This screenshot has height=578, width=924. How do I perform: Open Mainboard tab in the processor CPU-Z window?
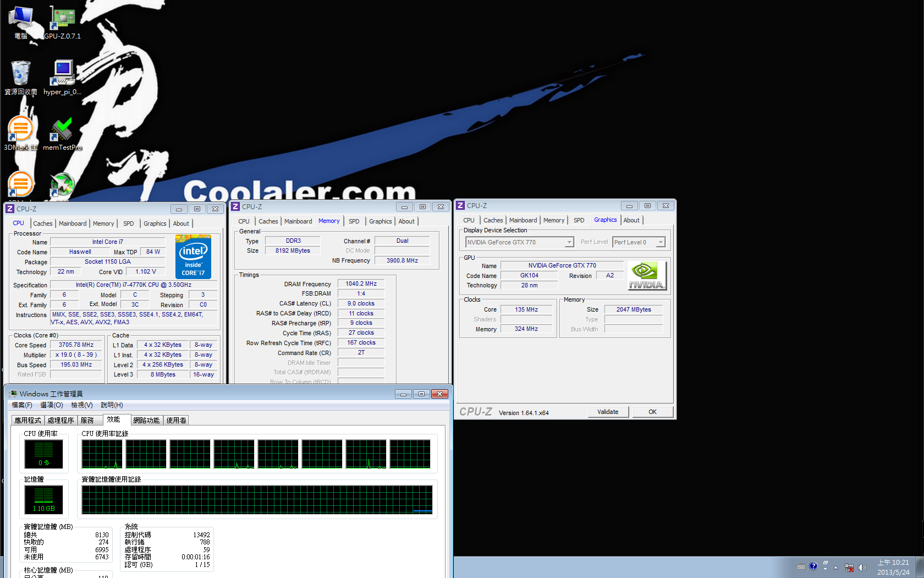(73, 223)
